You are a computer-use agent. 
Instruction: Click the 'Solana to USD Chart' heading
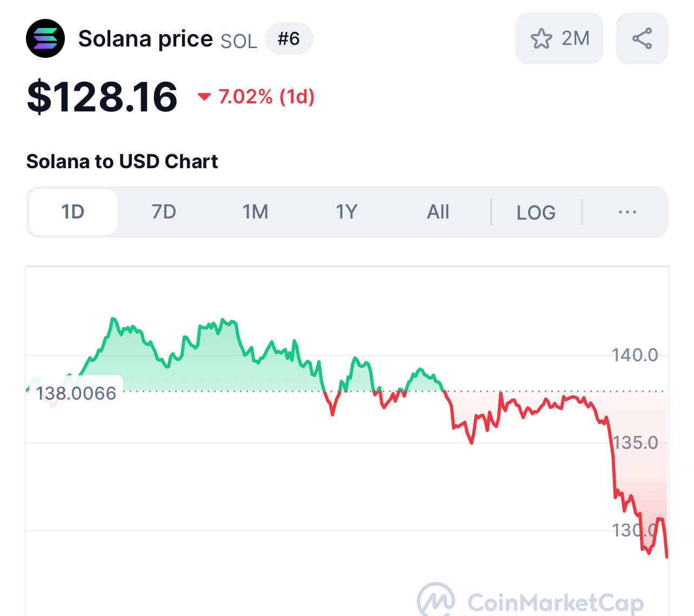(122, 161)
